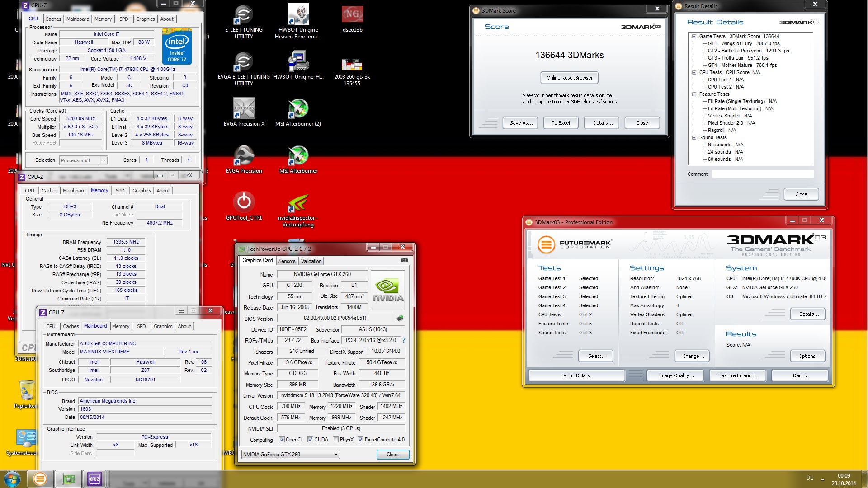Screen dimensions: 868x488
Task: Open HWBOT Unigine Heaven Benchmark desktop icon
Action: click(x=298, y=21)
